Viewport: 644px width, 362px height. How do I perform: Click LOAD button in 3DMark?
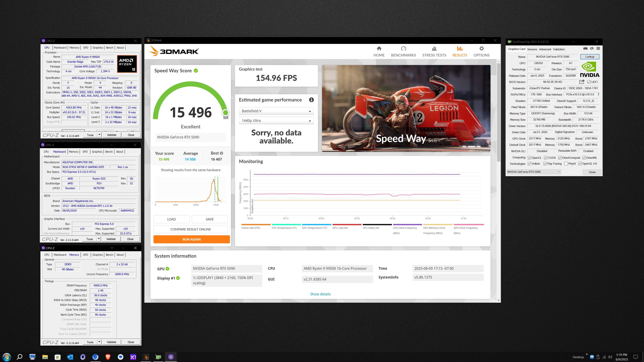[x=172, y=219]
